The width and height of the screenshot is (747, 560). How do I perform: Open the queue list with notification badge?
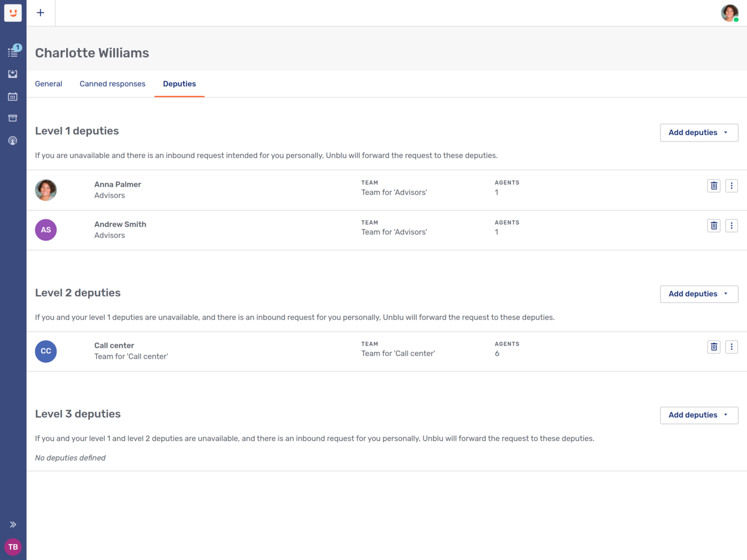(13, 52)
